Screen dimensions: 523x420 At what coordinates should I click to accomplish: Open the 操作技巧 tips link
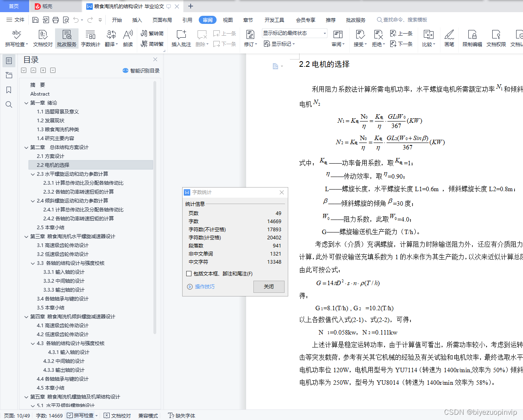(201, 287)
